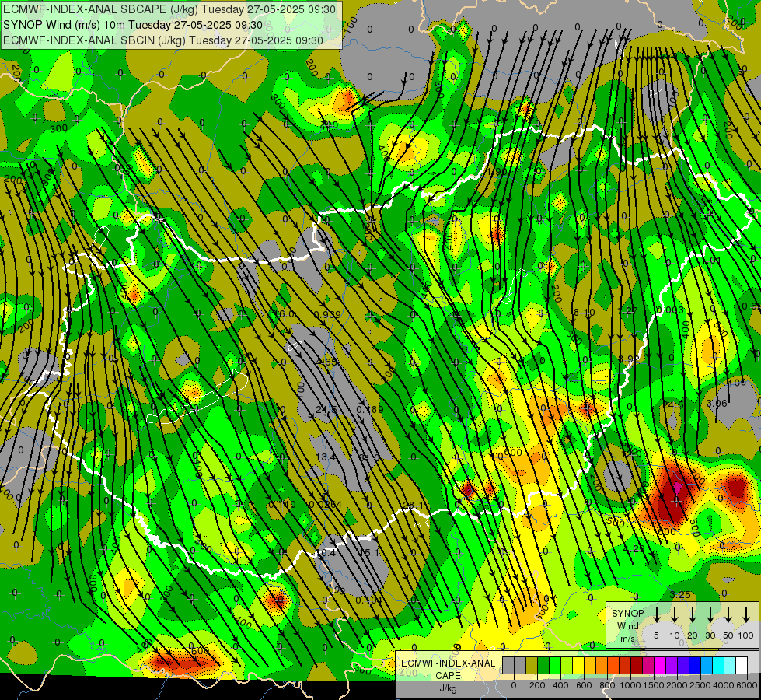The image size is (761, 700).
Task: Click the 15.1 value on the map
Action: [369, 552]
